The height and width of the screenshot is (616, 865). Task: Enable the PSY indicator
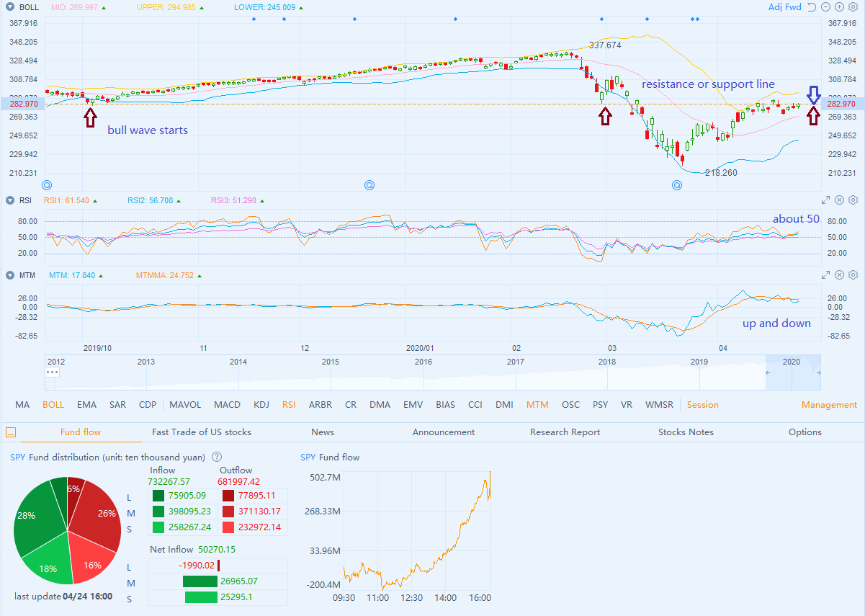click(600, 405)
